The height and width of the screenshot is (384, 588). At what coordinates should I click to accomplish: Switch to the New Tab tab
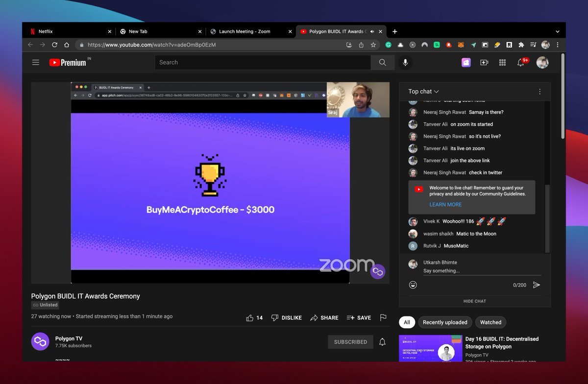pos(160,31)
